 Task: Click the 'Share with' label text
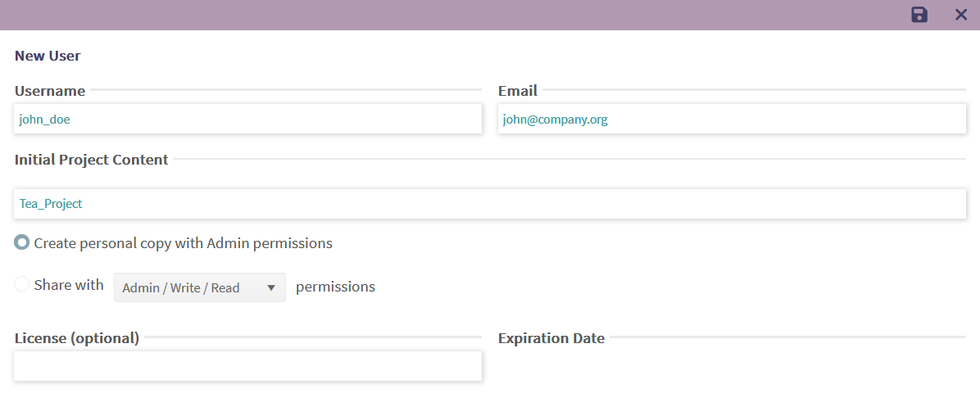pyautogui.click(x=69, y=285)
